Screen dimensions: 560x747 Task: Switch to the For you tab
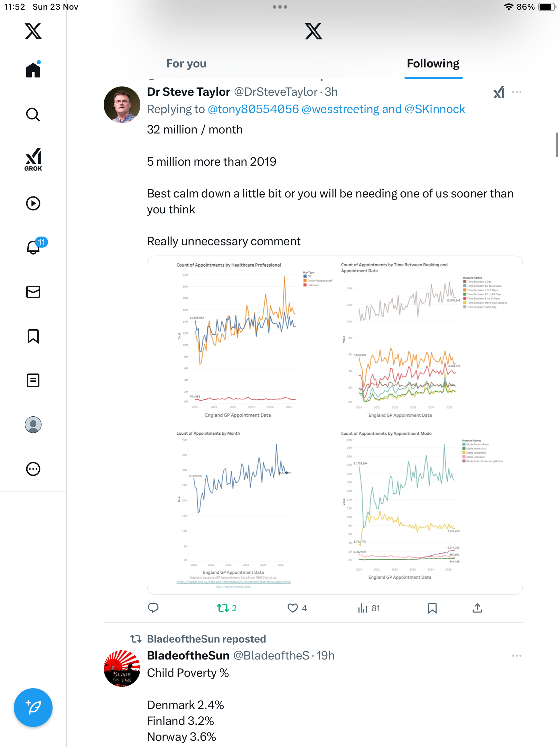(186, 64)
